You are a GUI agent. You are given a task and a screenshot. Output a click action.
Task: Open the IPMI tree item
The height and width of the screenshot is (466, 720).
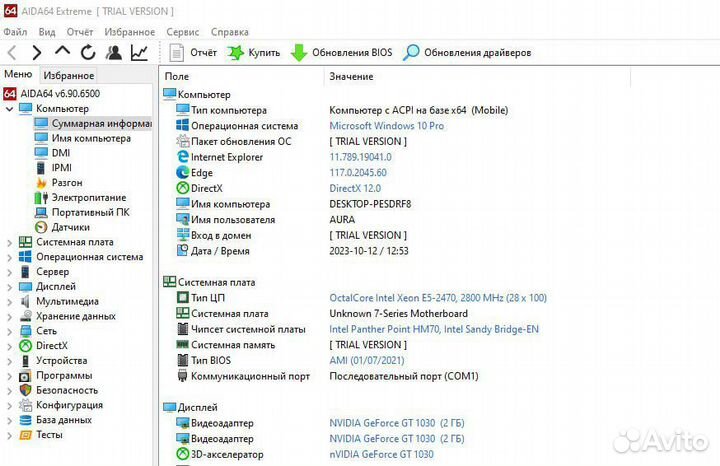point(53,168)
